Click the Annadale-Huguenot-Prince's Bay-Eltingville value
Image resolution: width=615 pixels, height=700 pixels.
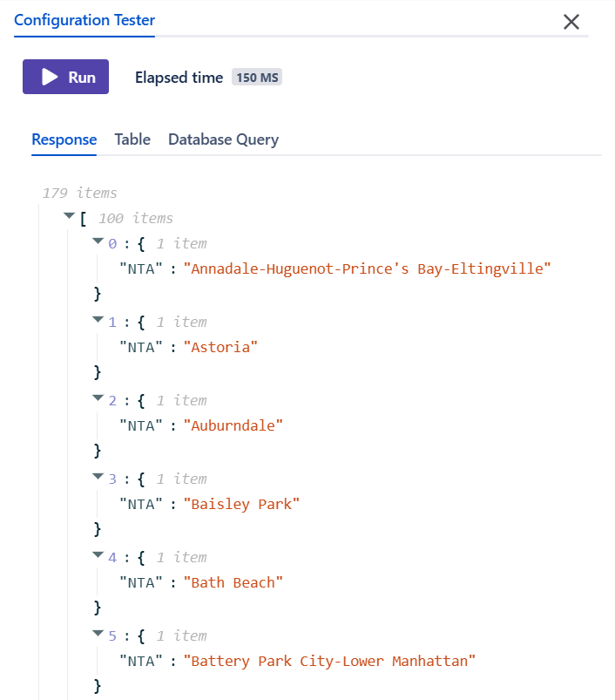tap(367, 268)
